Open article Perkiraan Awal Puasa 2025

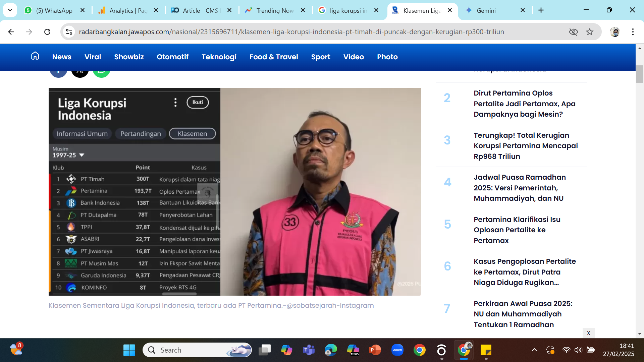point(523,314)
